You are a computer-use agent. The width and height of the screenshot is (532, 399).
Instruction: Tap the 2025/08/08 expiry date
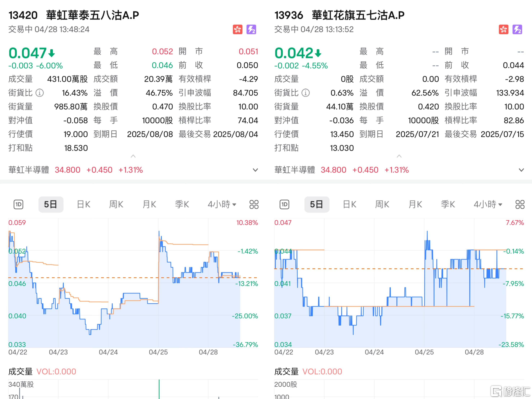150,134
